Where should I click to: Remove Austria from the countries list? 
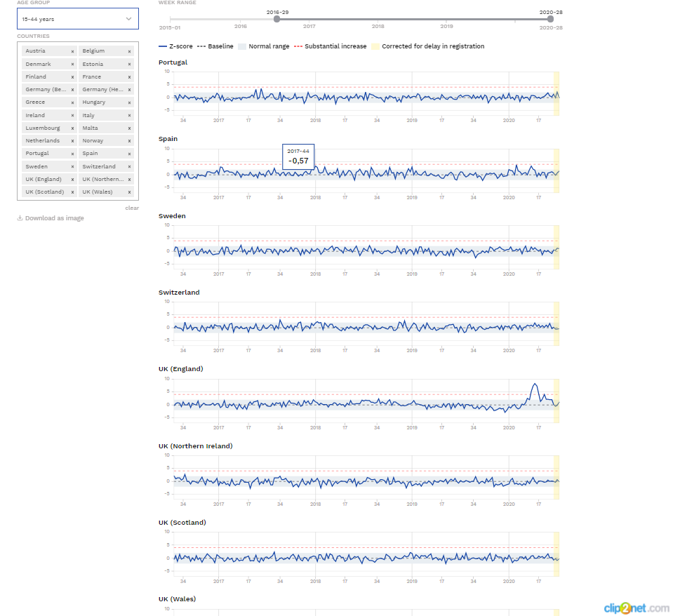(x=72, y=51)
